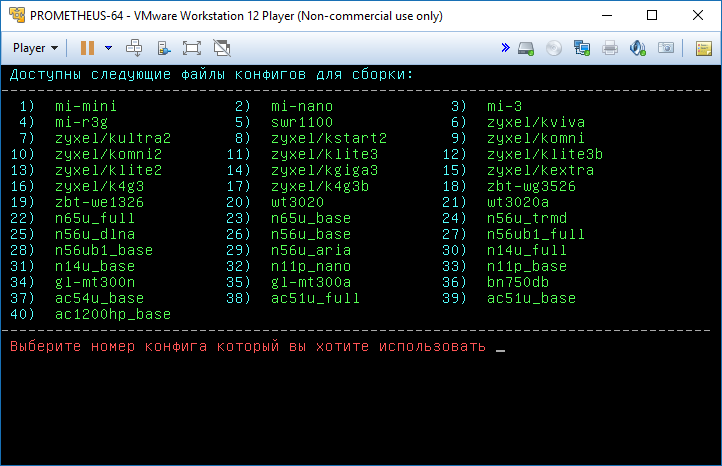Click the crossed-out screen toolbar icon
This screenshot has width=722, height=466.
pyautogui.click(x=222, y=48)
